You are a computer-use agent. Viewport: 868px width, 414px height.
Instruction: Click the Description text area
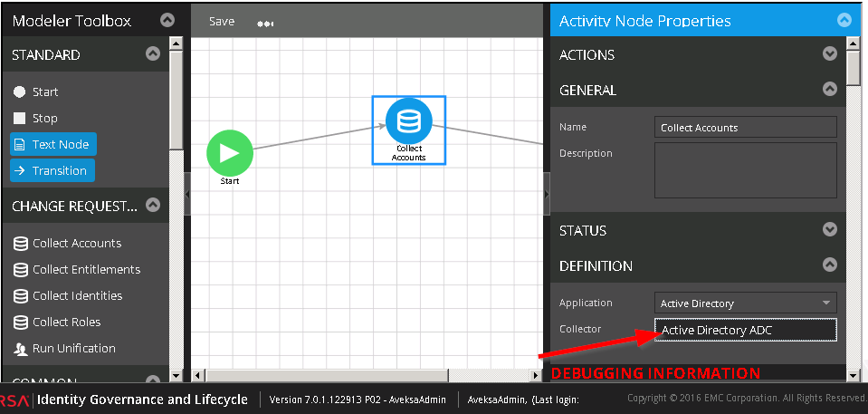pyautogui.click(x=745, y=170)
